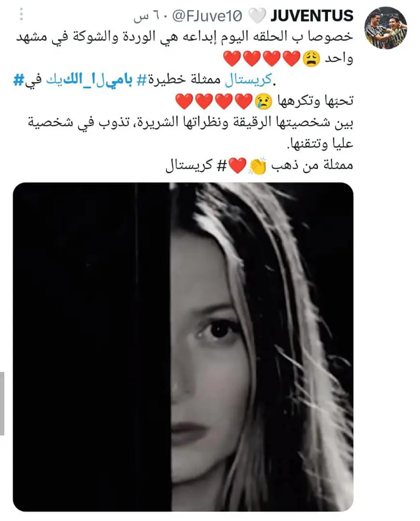
Task: Click the white heart beside JUVENTUS
Action: coord(257,16)
